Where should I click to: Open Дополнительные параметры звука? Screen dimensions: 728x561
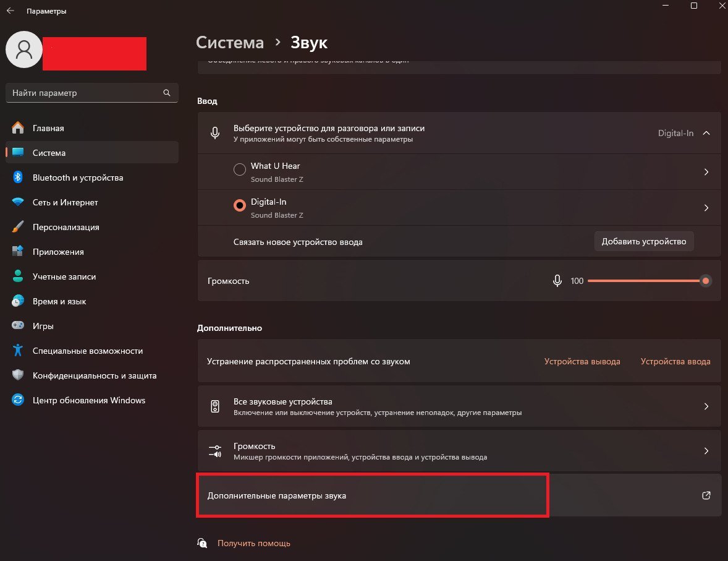coord(459,495)
